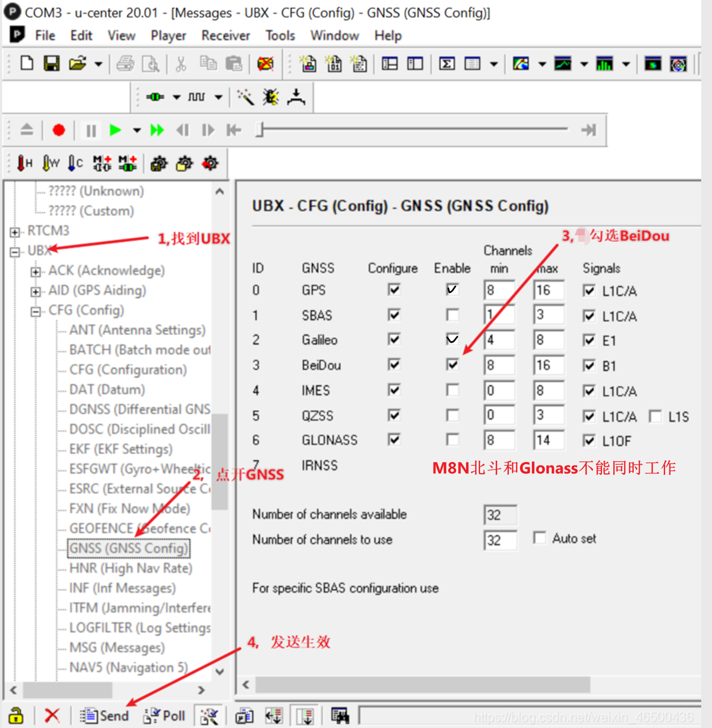Enable the QZSS checkbox
The image size is (712, 728).
(453, 415)
